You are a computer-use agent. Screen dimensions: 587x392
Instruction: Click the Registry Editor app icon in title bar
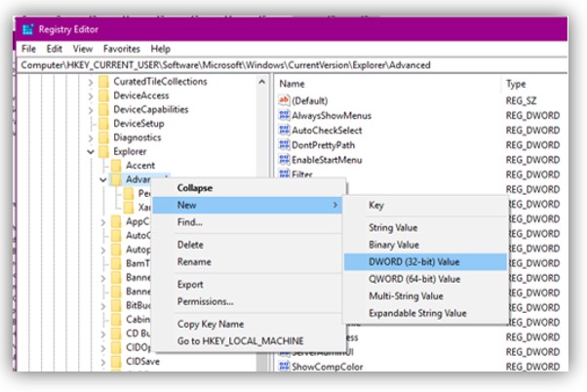(x=28, y=29)
